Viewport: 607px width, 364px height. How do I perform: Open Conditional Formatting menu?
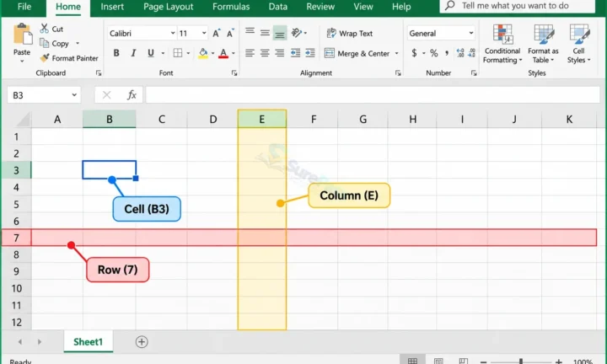pos(502,43)
